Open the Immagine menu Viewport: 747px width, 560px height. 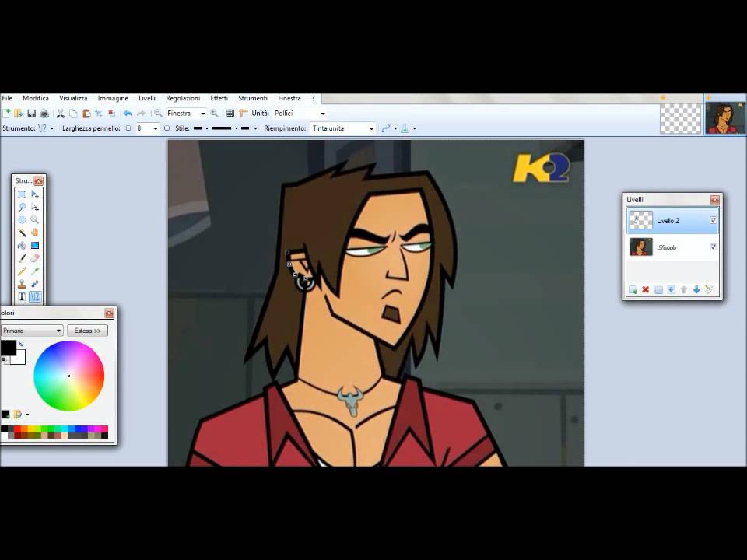pyautogui.click(x=113, y=98)
